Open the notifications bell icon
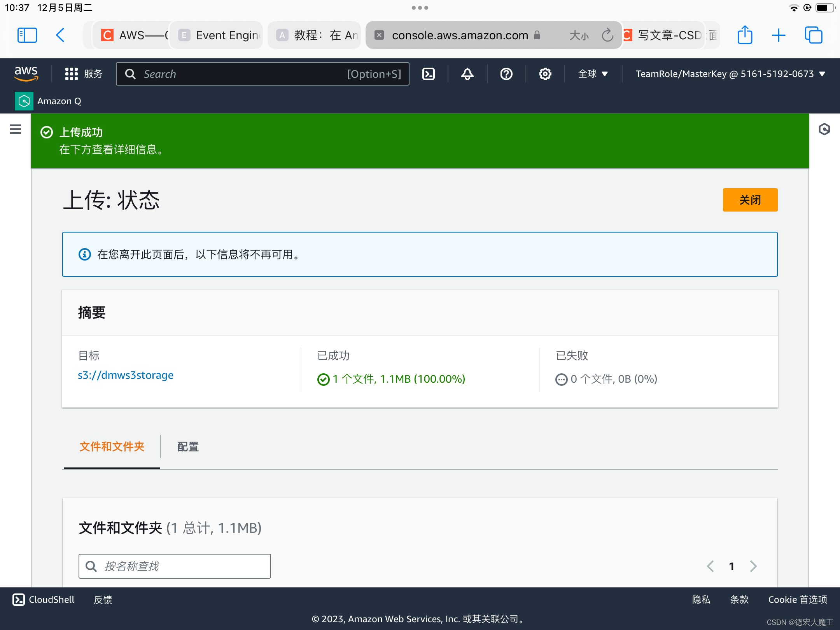Screen dimensions: 840x630 tap(467, 74)
